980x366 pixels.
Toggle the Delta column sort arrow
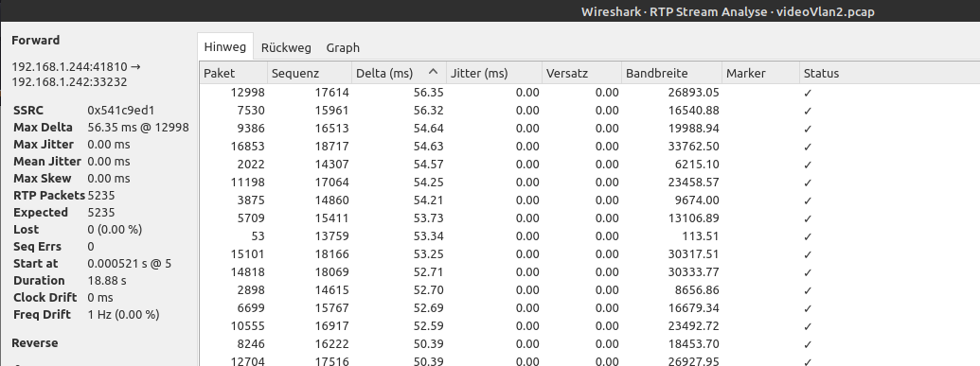coord(433,72)
